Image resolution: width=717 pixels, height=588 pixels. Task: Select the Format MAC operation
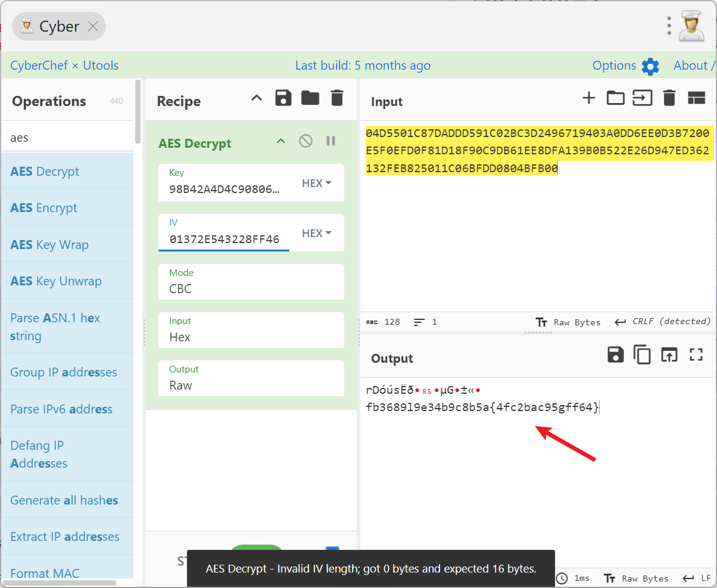click(x=67, y=570)
